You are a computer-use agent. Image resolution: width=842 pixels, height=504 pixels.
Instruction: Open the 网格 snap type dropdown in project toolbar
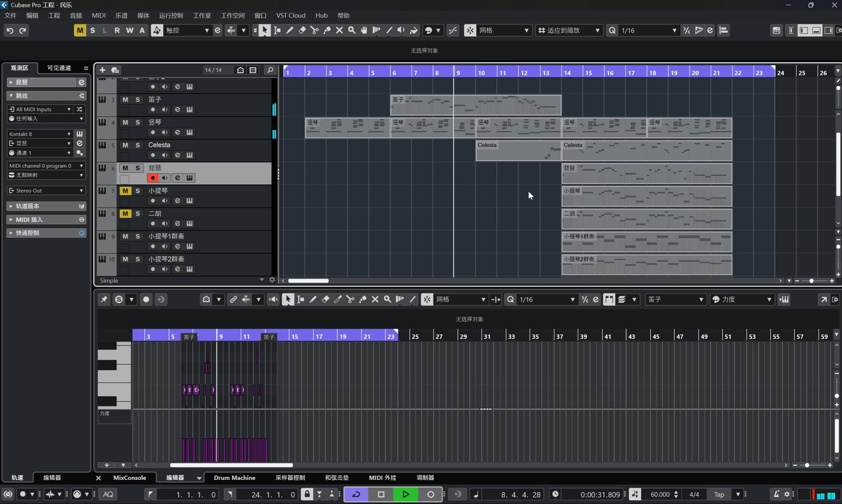[504, 30]
